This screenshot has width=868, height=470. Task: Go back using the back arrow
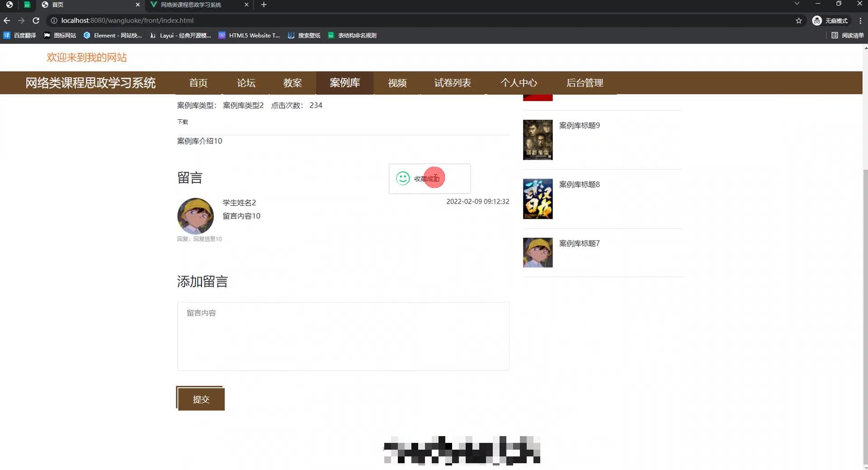[6, 20]
